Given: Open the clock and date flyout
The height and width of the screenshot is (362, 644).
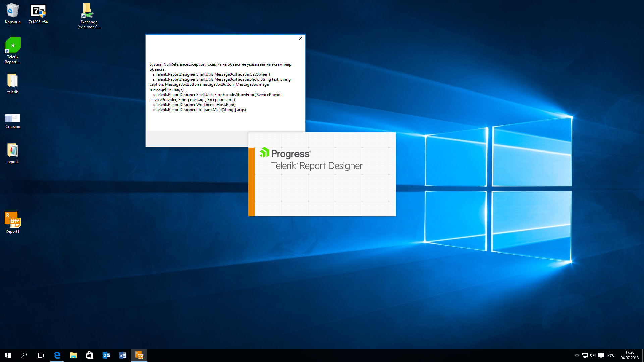Looking at the screenshot, I should (629, 355).
